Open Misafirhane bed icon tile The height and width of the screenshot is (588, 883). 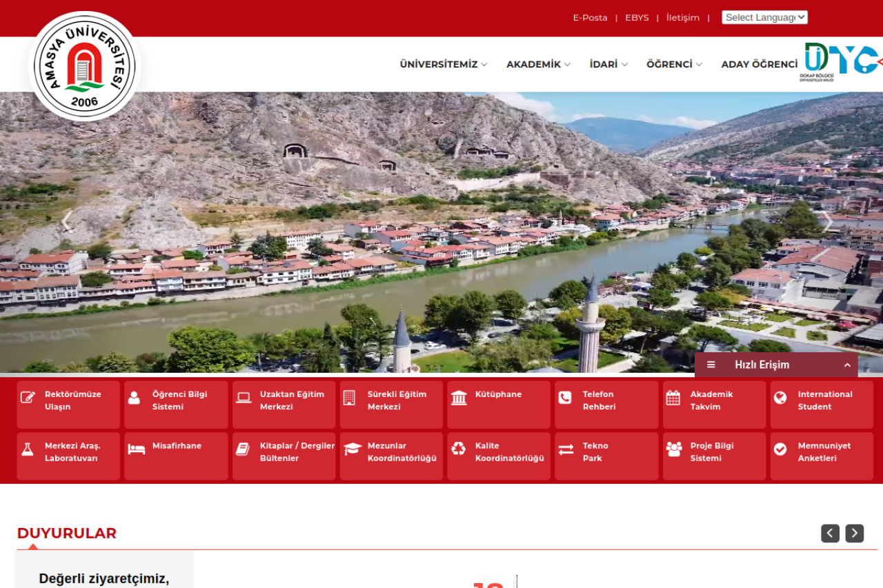(x=136, y=449)
